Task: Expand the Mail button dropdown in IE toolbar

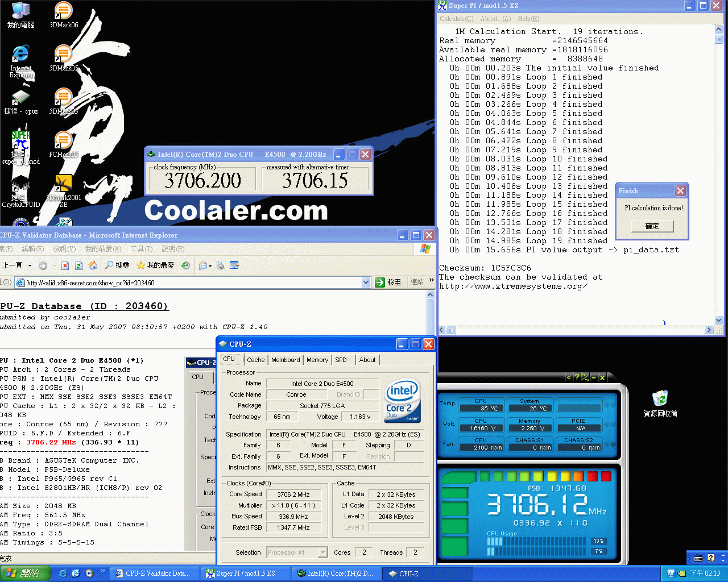Action: (x=210, y=265)
